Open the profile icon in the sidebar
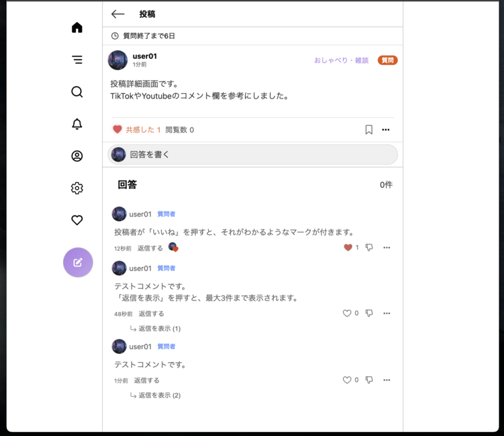This screenshot has height=436, width=504. (x=77, y=156)
